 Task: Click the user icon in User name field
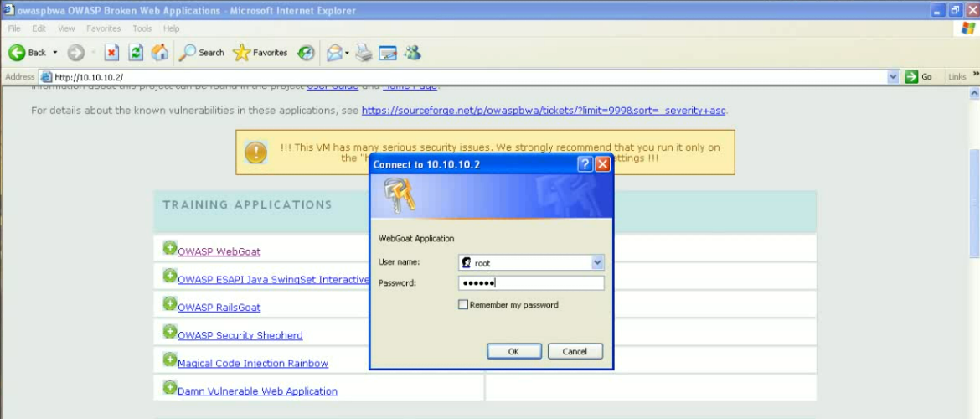tap(467, 263)
